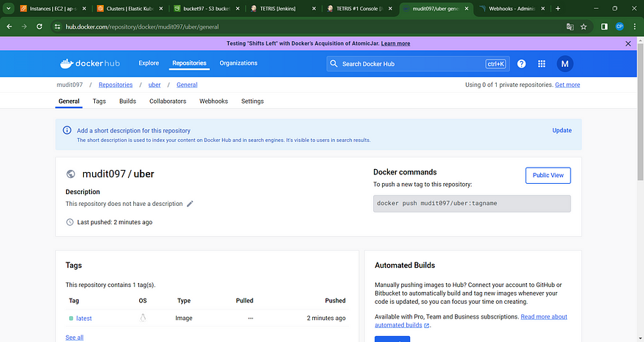The image size is (644, 342).
Task: Click the translate page icon
Action: pos(570,26)
